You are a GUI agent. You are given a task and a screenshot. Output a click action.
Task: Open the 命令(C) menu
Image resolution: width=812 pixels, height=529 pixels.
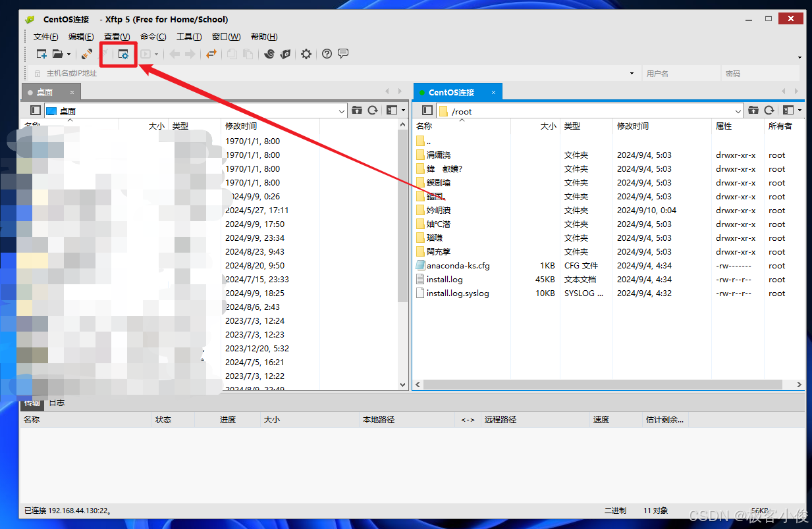(153, 37)
